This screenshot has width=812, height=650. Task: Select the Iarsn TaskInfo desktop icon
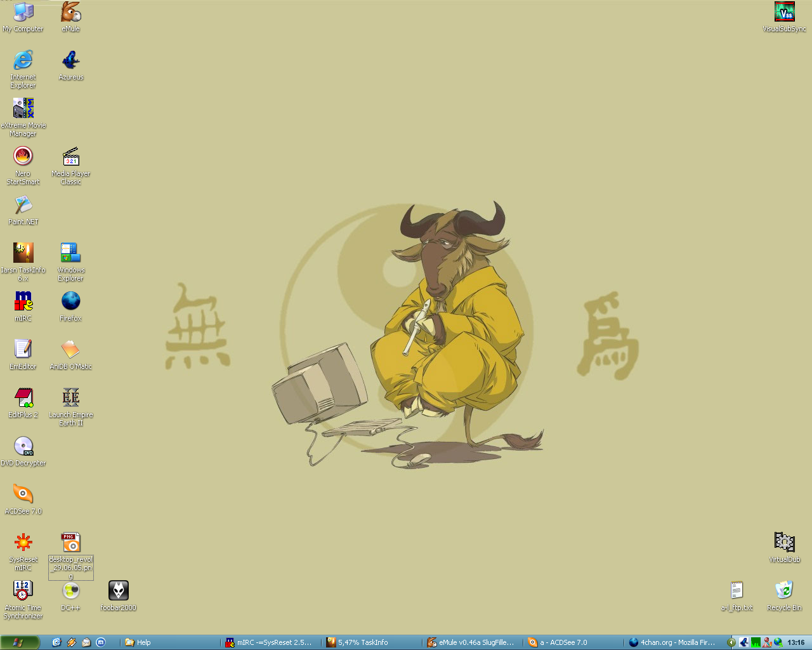(x=23, y=262)
